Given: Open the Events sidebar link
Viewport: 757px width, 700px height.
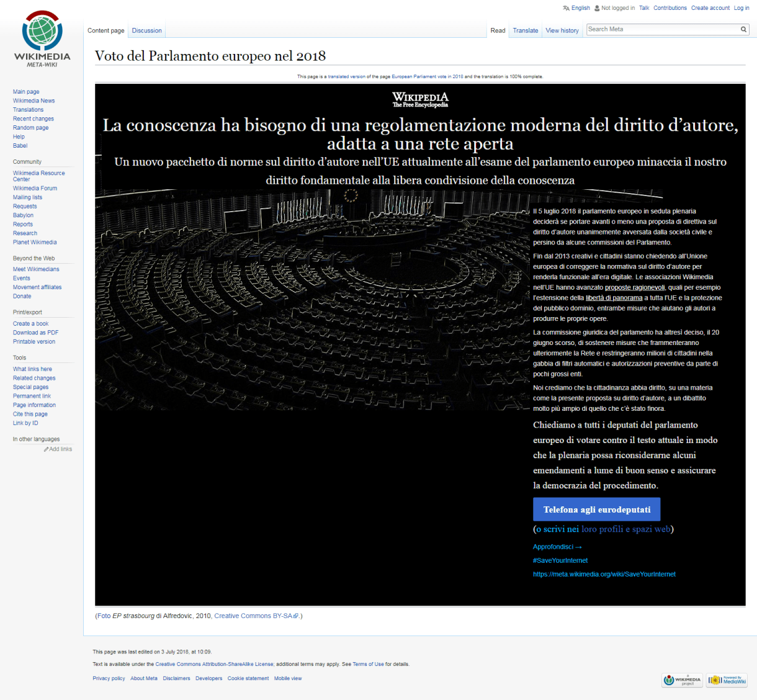Looking at the screenshot, I should coord(21,278).
